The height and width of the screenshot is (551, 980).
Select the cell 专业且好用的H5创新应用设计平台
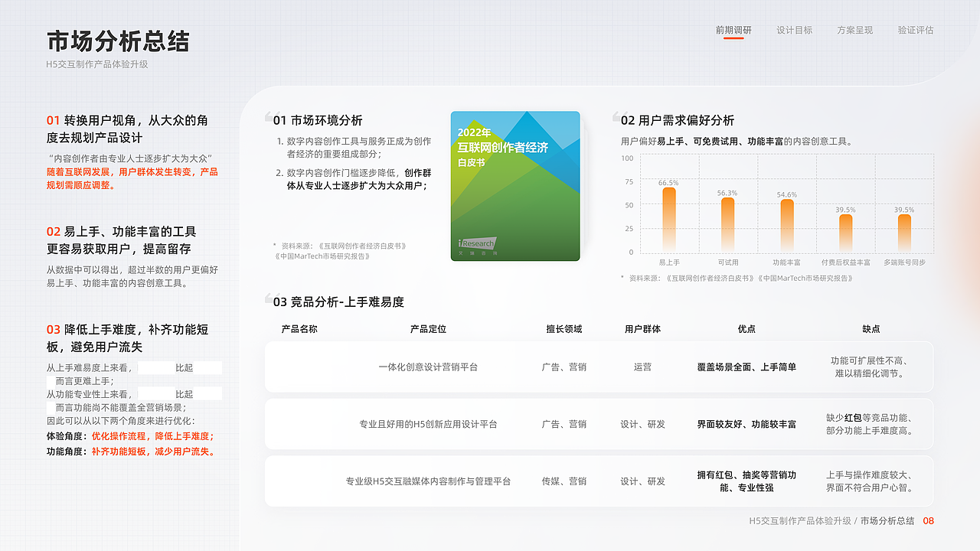428,424
